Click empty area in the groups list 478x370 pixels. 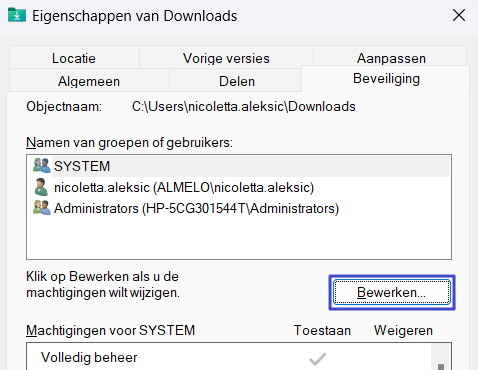tap(239, 238)
